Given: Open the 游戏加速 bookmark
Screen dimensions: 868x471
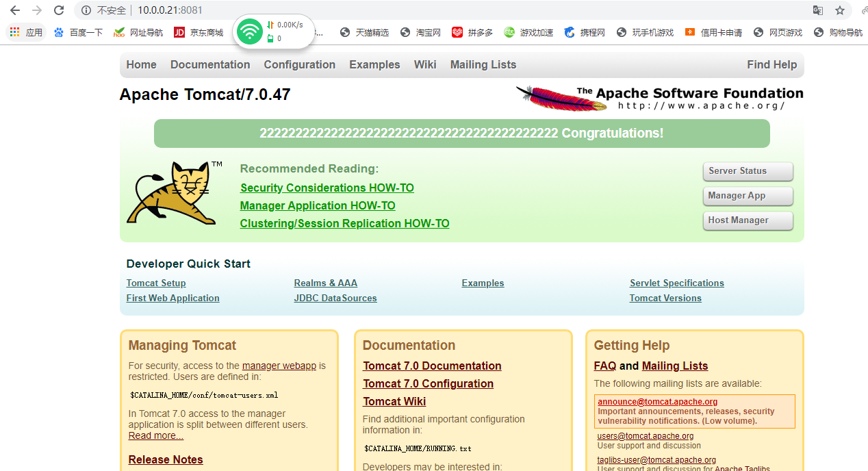Looking at the screenshot, I should (528, 32).
